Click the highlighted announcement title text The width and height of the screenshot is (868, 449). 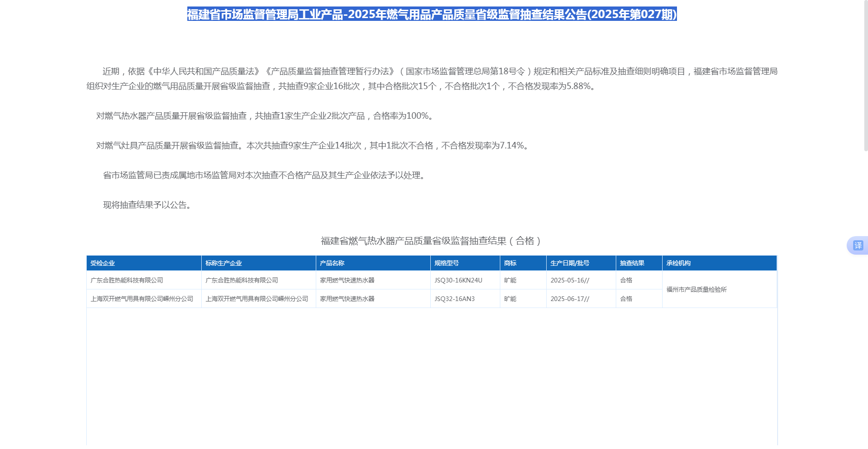pos(432,14)
